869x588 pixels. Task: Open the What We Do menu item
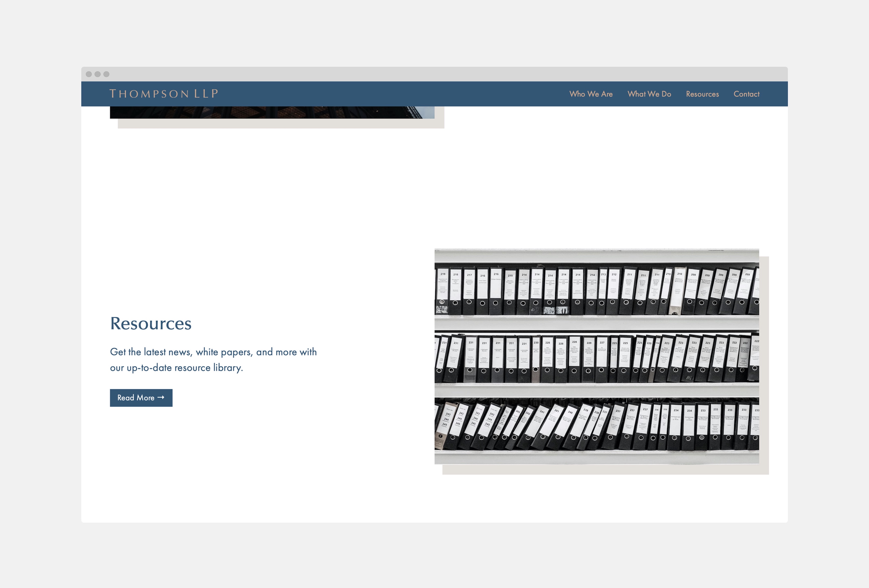click(x=649, y=94)
